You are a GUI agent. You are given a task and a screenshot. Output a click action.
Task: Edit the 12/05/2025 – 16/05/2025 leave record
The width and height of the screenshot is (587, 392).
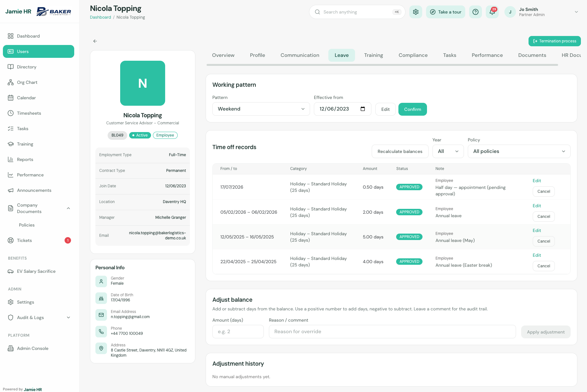(537, 230)
